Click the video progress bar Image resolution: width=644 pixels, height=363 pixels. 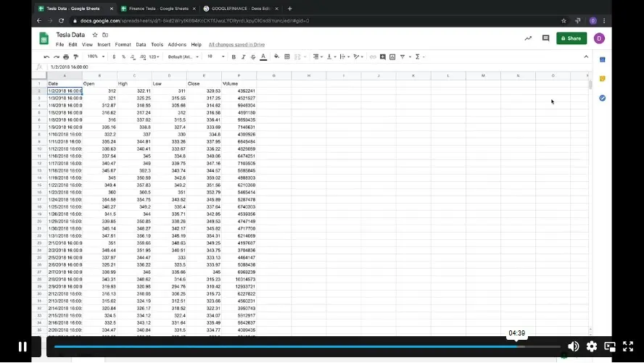pos(307,346)
